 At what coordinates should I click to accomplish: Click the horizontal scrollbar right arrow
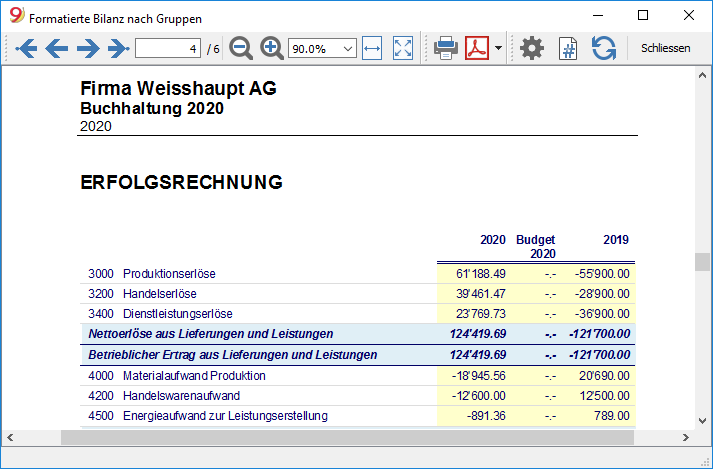click(686, 438)
